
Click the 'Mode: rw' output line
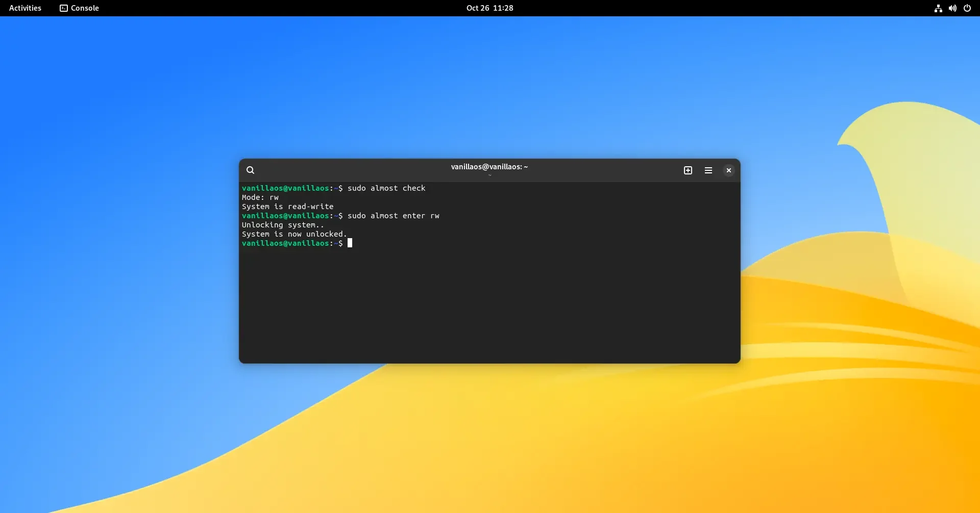(x=260, y=197)
